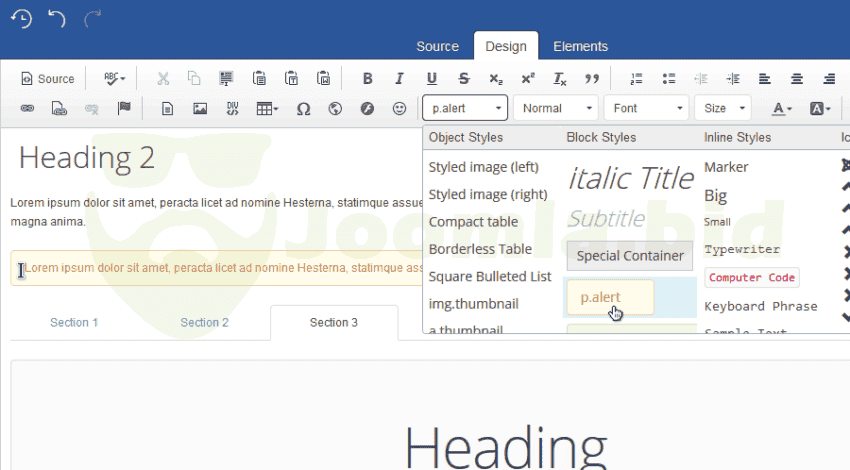
Task: Toggle bold formatting in toolbar
Action: tap(368, 79)
